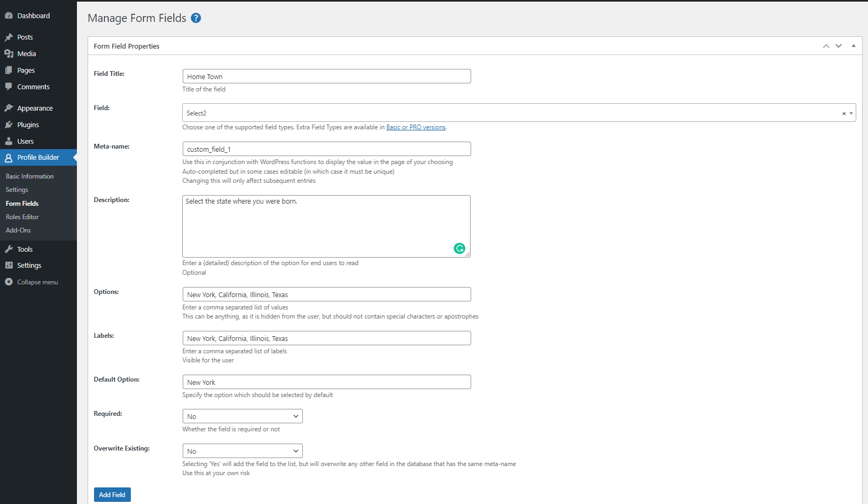The width and height of the screenshot is (868, 504).
Task: Open Roles Editor submenu item
Action: tap(22, 217)
